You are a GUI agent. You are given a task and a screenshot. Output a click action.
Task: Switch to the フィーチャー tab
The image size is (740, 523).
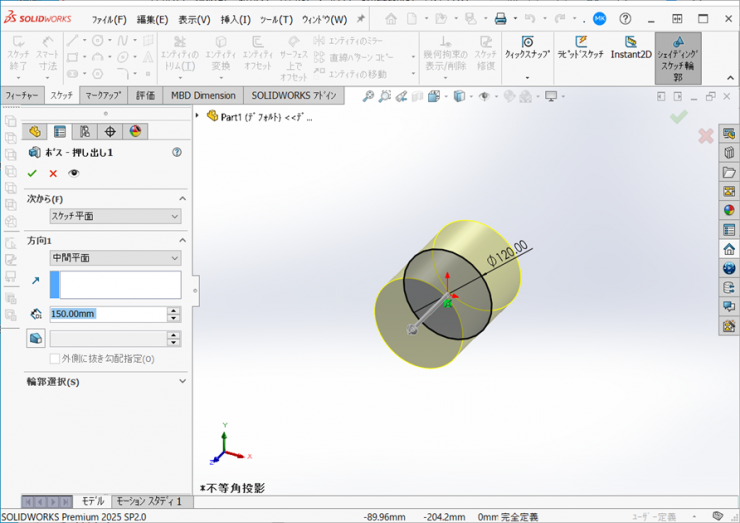(23, 96)
